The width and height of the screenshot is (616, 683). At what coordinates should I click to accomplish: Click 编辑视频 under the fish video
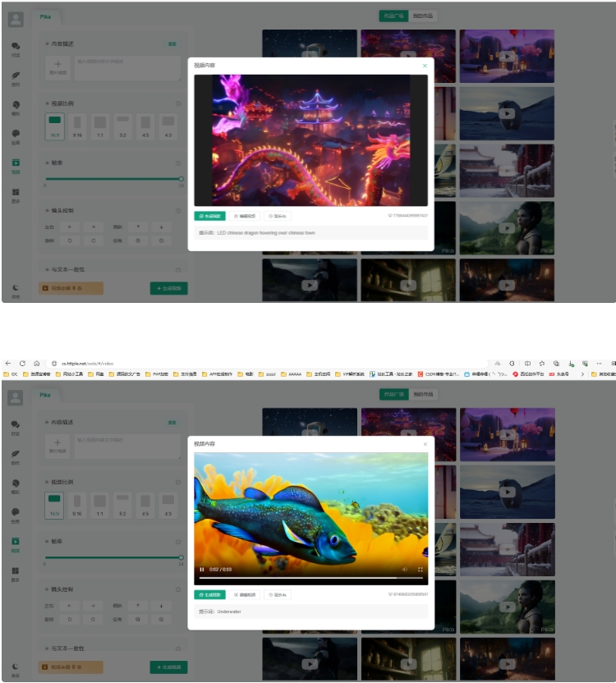point(245,594)
